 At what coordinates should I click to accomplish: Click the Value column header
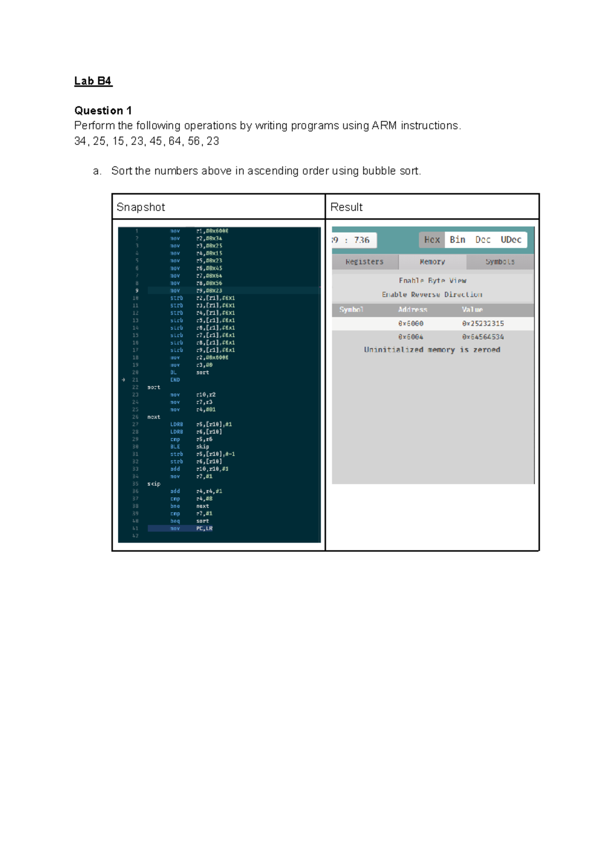(472, 310)
